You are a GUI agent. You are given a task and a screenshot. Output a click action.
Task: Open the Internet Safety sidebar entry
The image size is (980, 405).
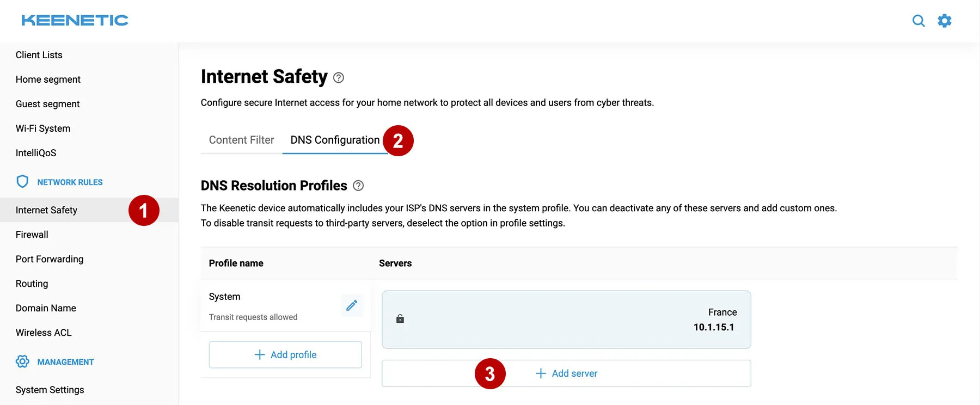click(x=46, y=210)
